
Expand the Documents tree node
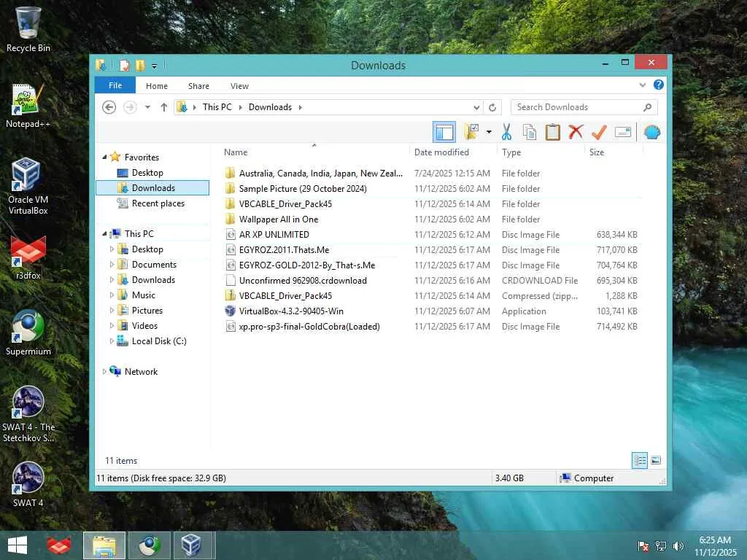[x=112, y=264]
